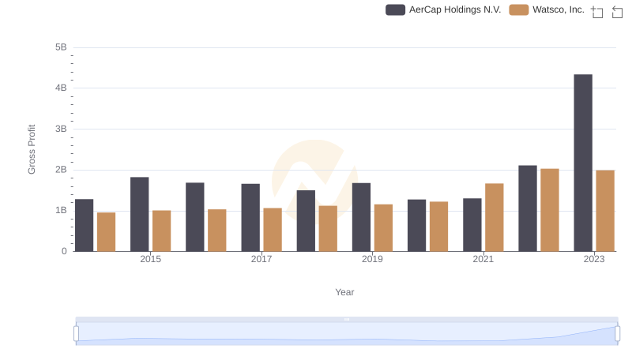Click the AerCap bar for 2023
632x364 pixels.
click(583, 163)
